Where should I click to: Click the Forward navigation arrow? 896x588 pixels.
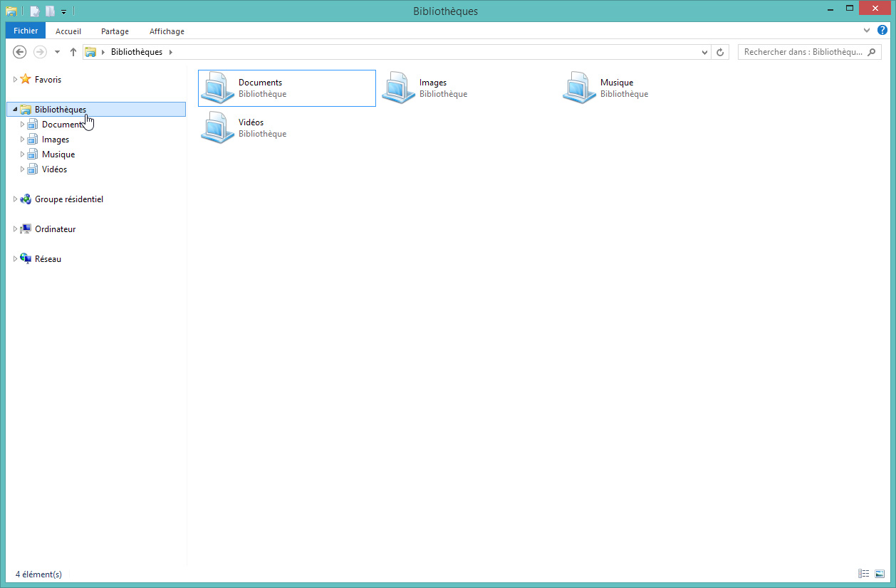(40, 52)
